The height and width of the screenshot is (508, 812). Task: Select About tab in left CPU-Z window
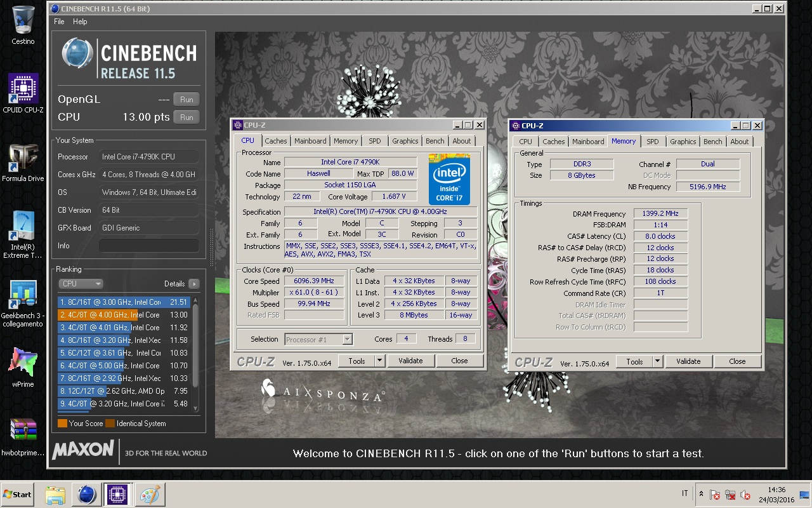(x=462, y=141)
